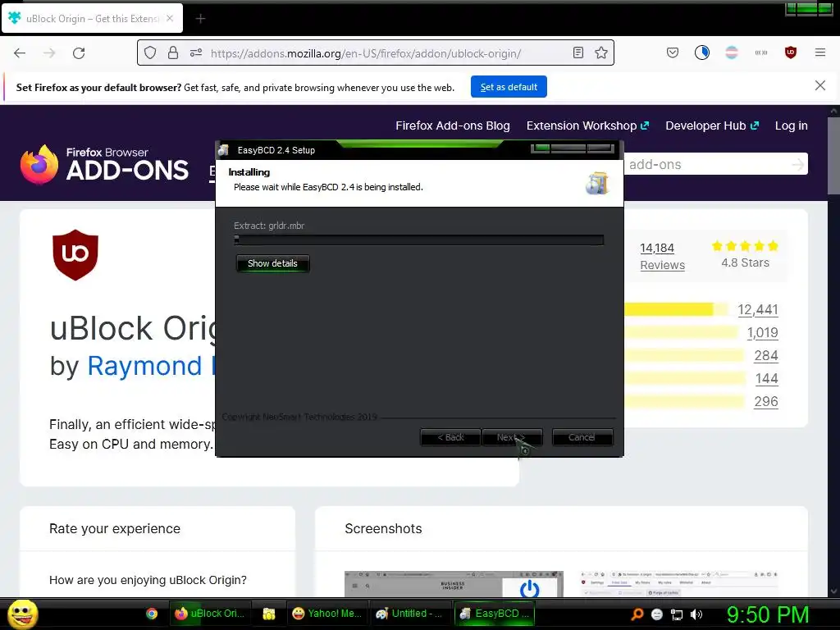The height and width of the screenshot is (630, 840).
Task: Switch to Untitled Paint taskbar button
Action: [410, 614]
